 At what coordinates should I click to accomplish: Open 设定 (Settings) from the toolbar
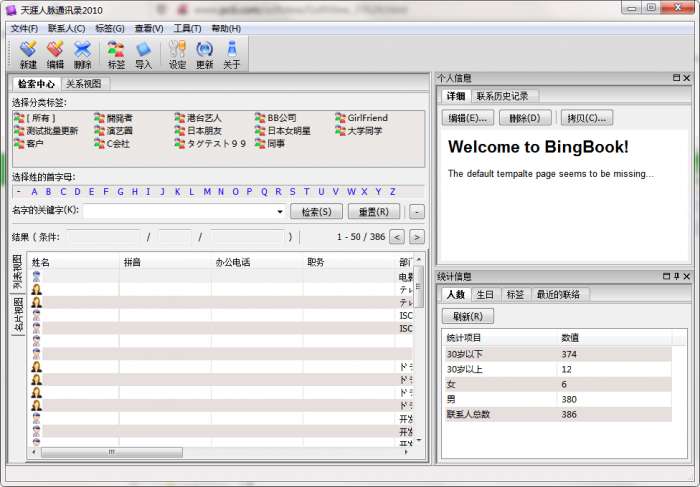click(177, 54)
